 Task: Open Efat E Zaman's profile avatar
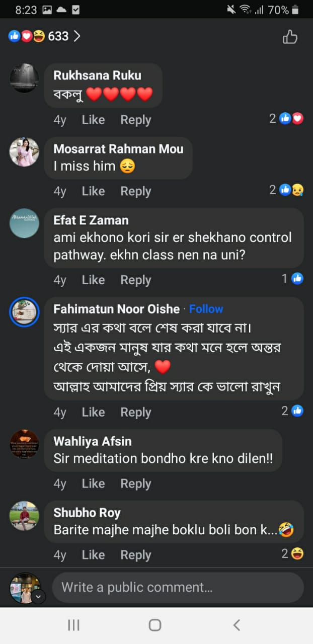(x=24, y=223)
